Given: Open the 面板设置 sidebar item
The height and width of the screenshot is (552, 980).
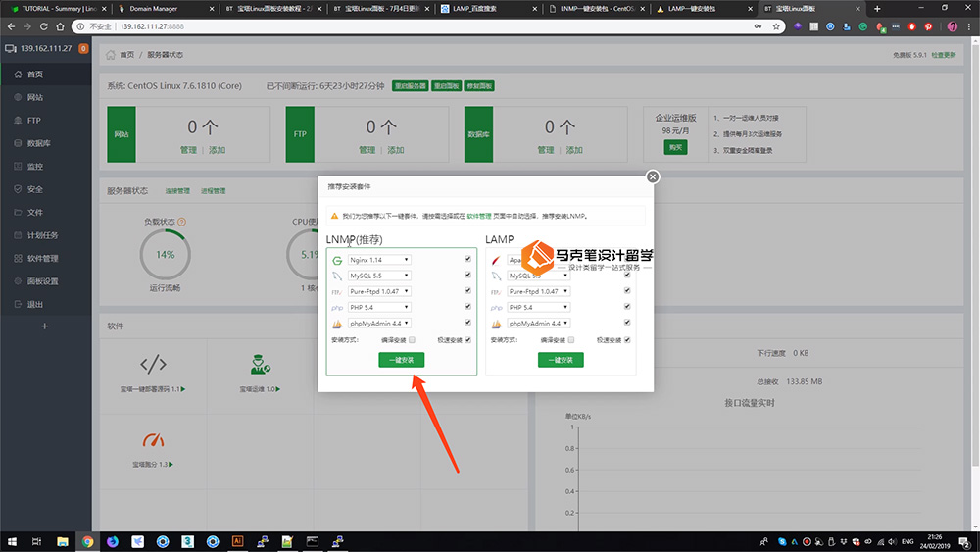Looking at the screenshot, I should pyautogui.click(x=46, y=281).
